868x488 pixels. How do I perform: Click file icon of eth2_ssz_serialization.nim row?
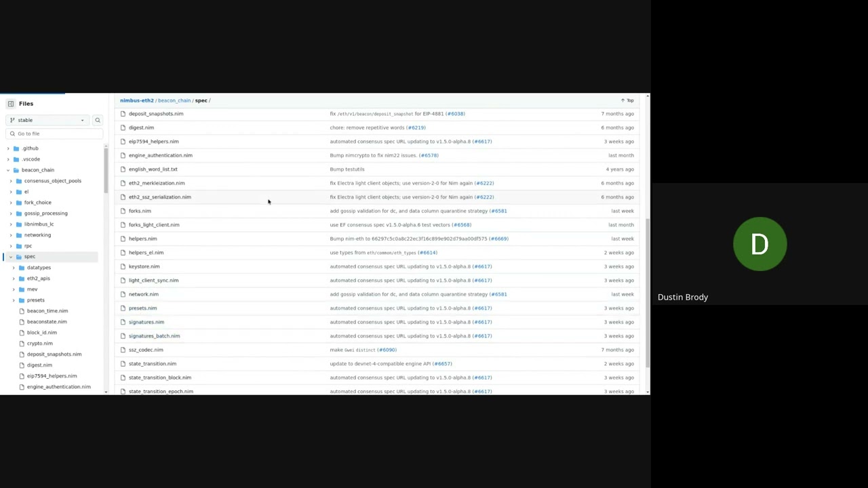pos(123,197)
